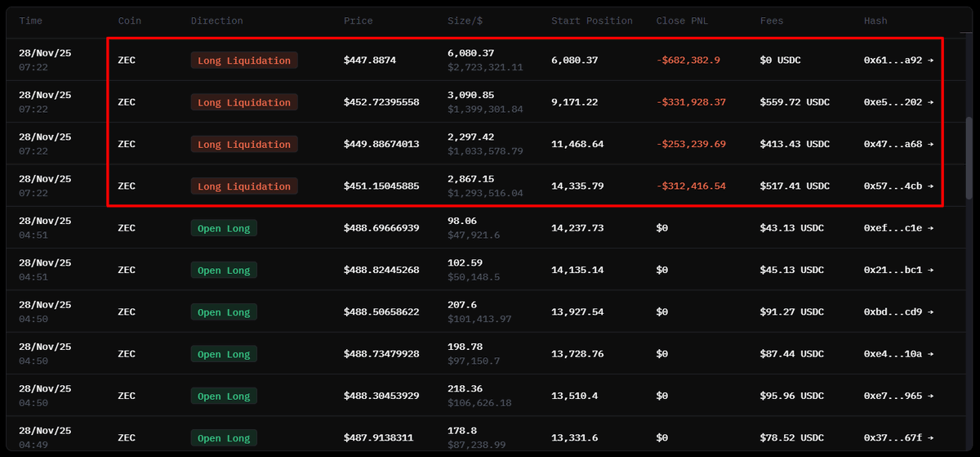The image size is (980, 457).
Task: Open transaction hash 0xe7...965 link
Action: [x=898, y=396]
